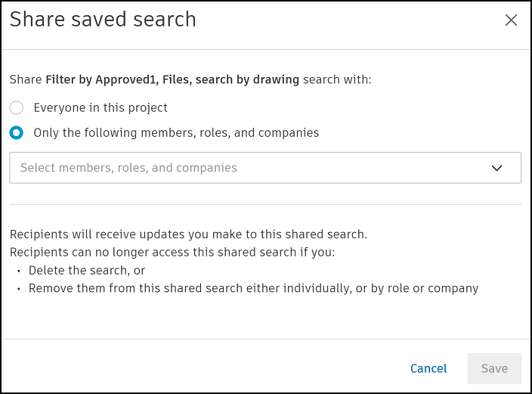Select the Everyone in this project radio button
This screenshot has width=532, height=394.
17,107
